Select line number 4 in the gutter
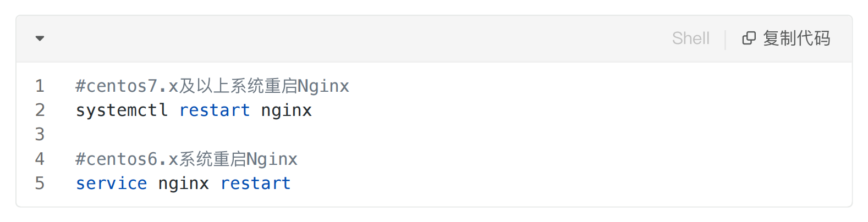 click(40, 159)
